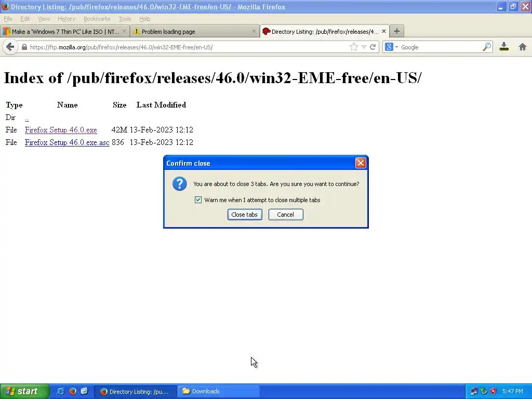Screen dimensions: 532x399
Task: Click the 'Index of /pub/firefox' heading
Action: pyautogui.click(x=212, y=78)
